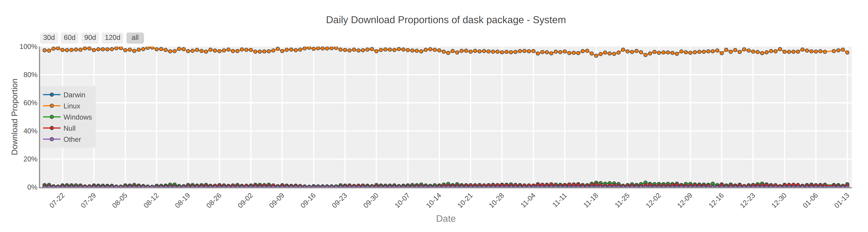Click the 10-14 date tick label
The image size is (868, 232).
click(434, 201)
